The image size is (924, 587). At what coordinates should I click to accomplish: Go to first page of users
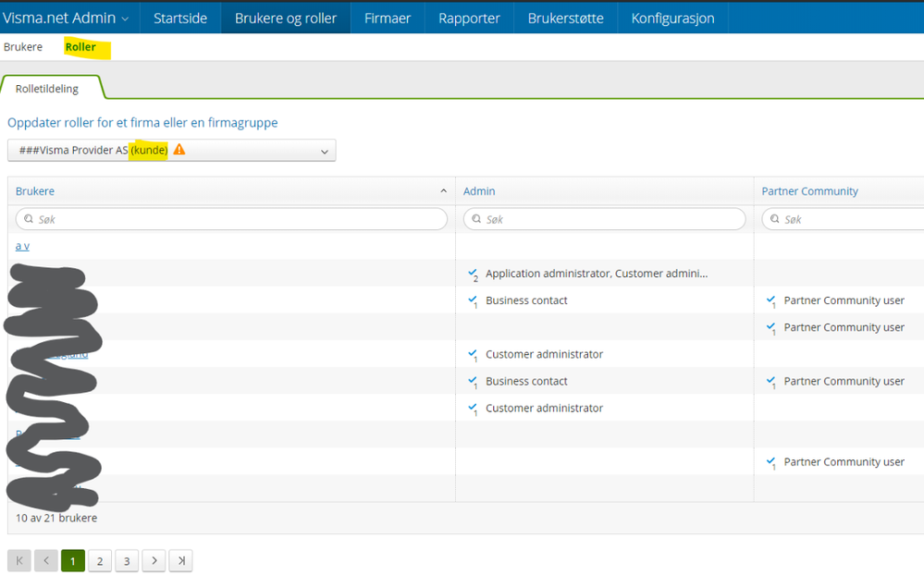pos(18,560)
